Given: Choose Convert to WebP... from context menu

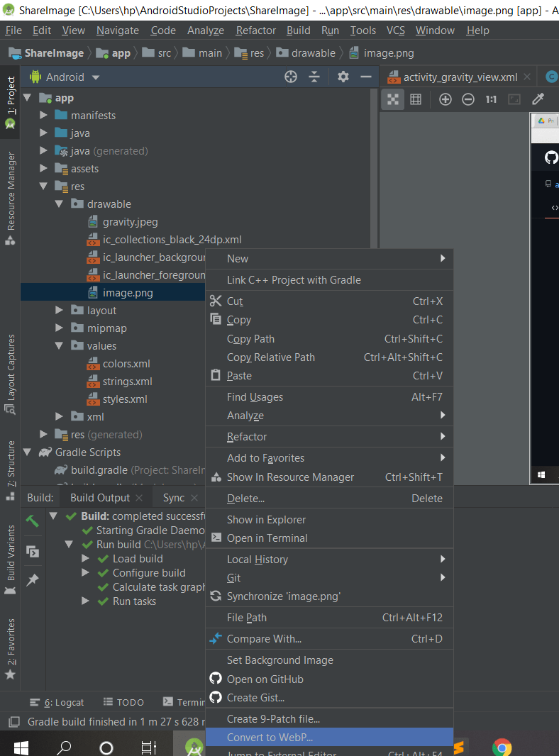Looking at the screenshot, I should point(329,737).
